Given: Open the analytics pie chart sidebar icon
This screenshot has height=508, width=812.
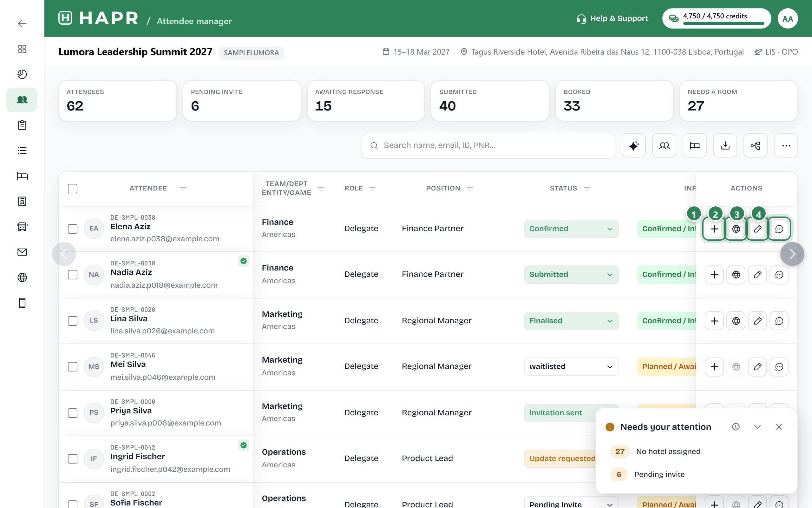Looking at the screenshot, I should tap(22, 74).
